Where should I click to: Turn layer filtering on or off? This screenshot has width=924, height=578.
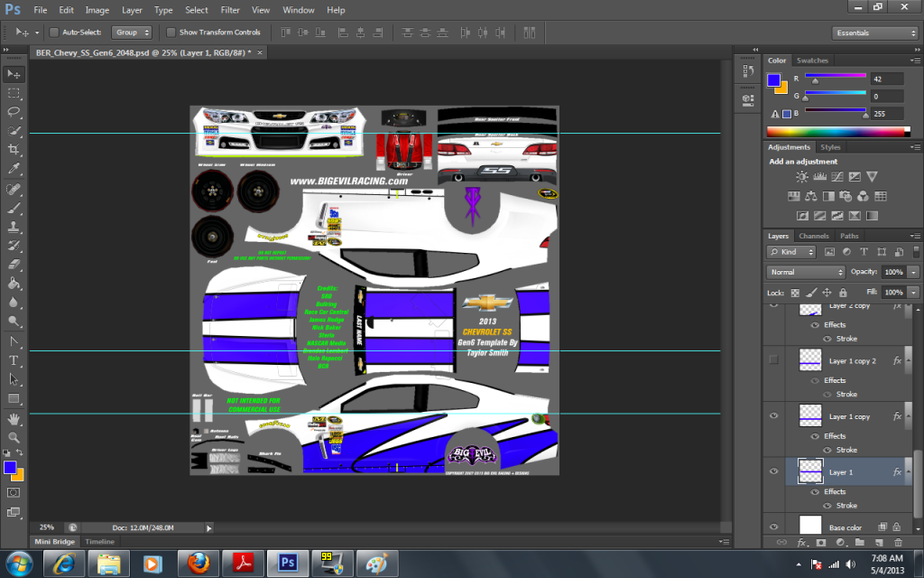916,252
